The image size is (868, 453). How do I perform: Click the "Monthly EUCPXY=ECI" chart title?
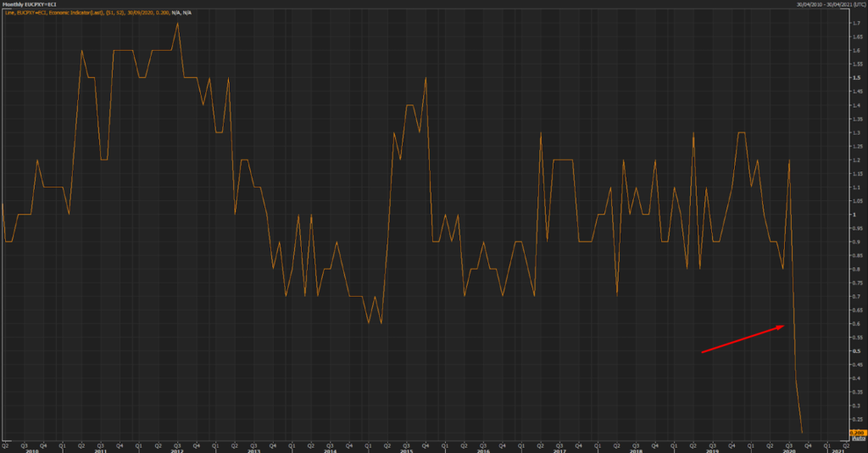click(30, 4)
